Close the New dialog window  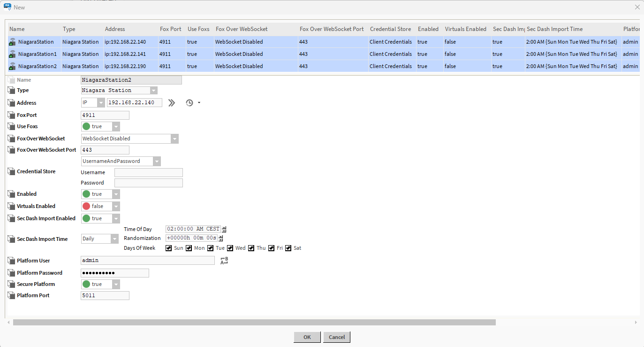(x=637, y=7)
